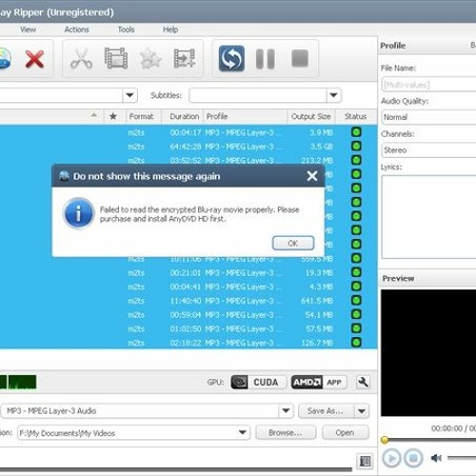Click the panel layout icon at bottom right
The height and width of the screenshot is (476, 476).
pos(365,461)
